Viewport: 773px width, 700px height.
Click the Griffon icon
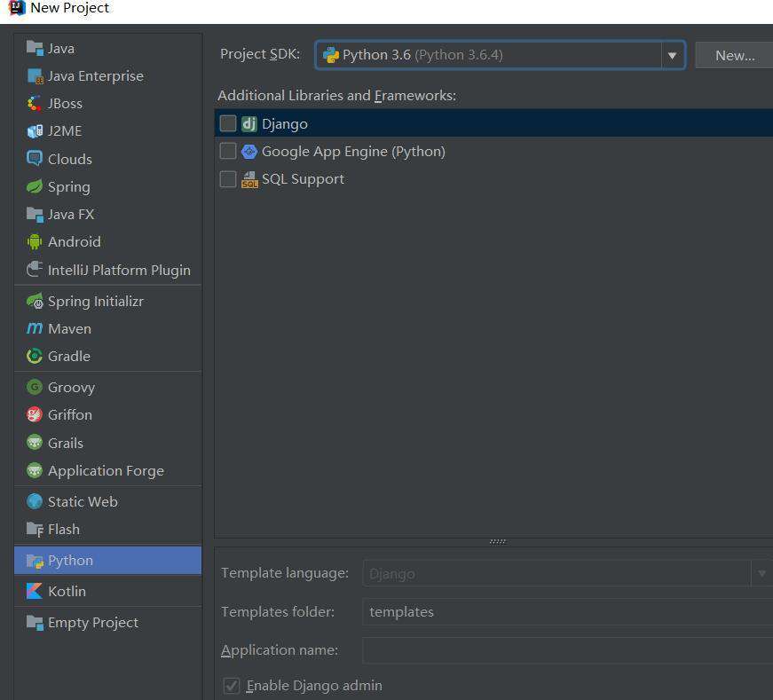click(35, 414)
